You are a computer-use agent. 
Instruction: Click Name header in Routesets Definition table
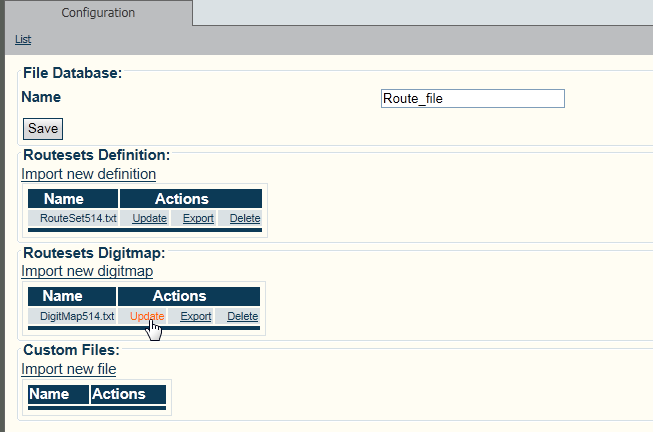point(64,199)
